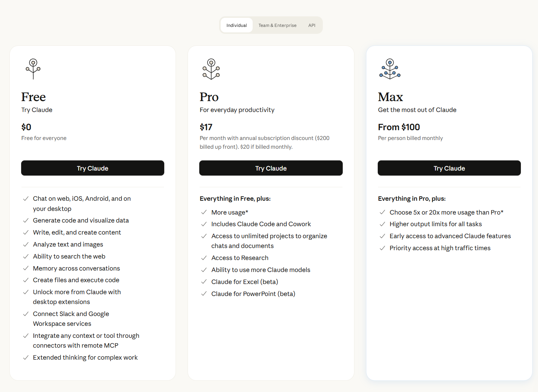Click Try Claude button under Max plan
This screenshot has width=538, height=392.
point(449,168)
